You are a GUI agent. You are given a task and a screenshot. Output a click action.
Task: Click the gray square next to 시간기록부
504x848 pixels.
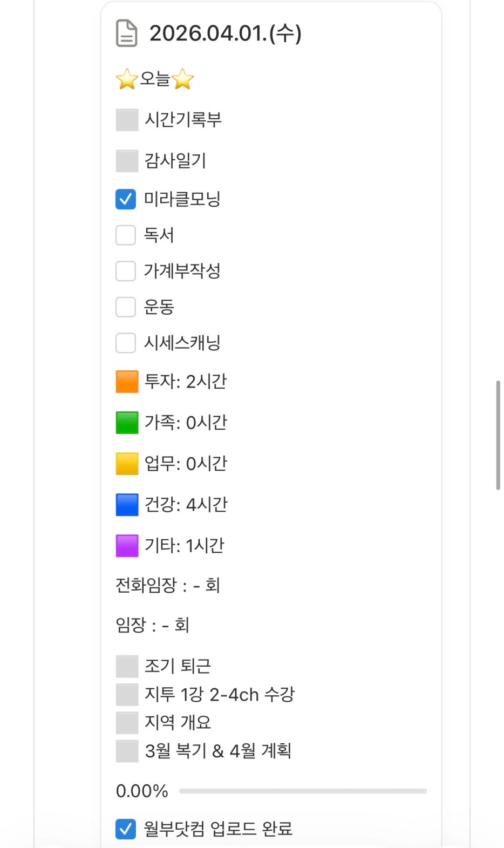pos(127,120)
